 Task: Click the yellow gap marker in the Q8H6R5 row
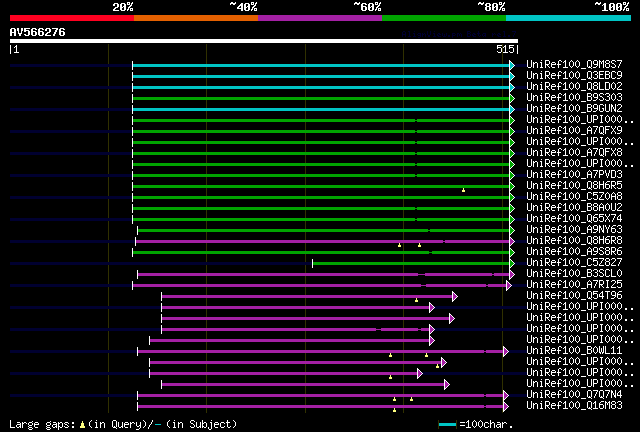coord(463,190)
